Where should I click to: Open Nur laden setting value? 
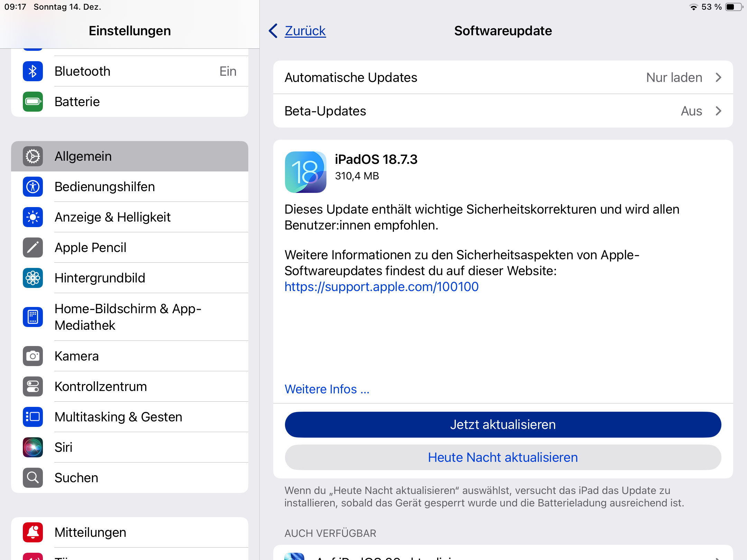click(x=674, y=77)
